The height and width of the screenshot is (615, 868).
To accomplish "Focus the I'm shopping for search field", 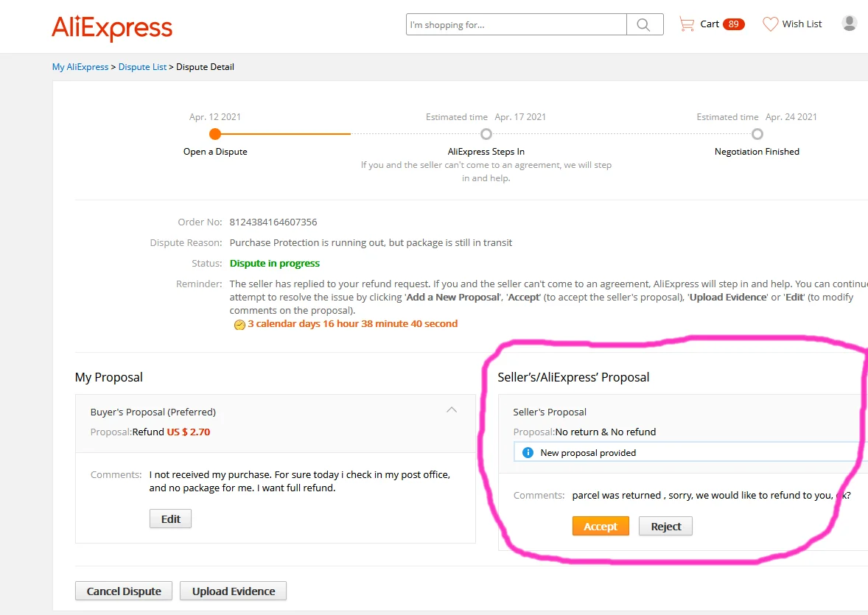I will click(516, 24).
